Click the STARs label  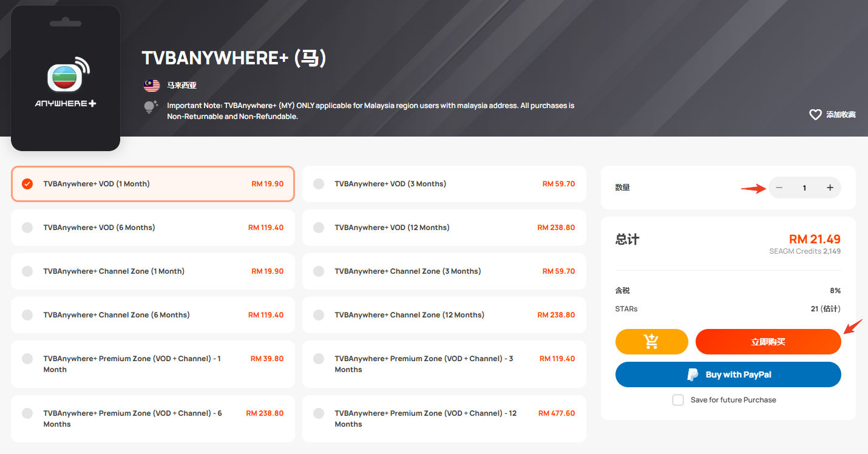point(626,309)
